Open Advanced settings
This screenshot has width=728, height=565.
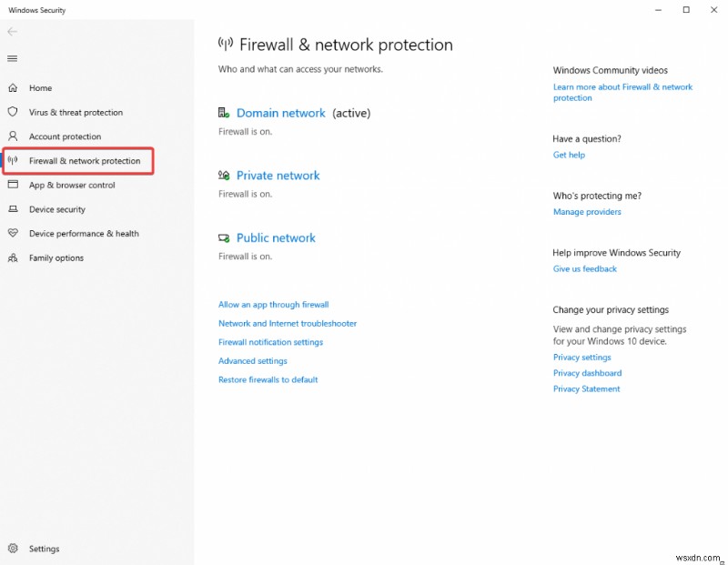(x=252, y=360)
